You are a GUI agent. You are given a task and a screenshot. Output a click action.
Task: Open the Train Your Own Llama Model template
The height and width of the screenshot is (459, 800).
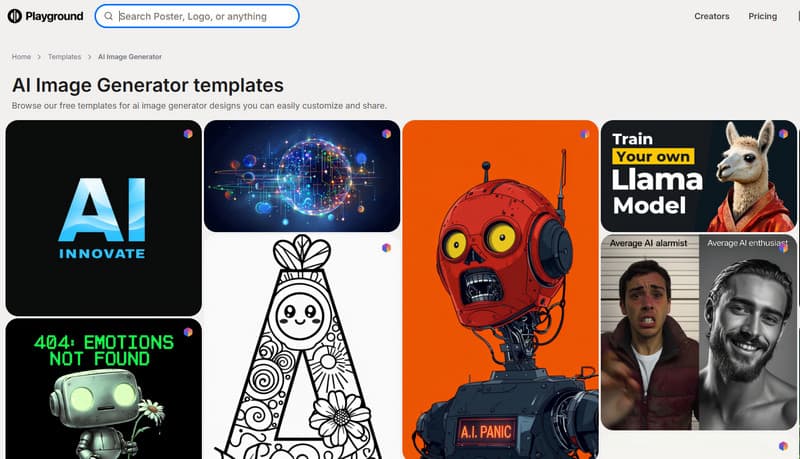(x=698, y=177)
